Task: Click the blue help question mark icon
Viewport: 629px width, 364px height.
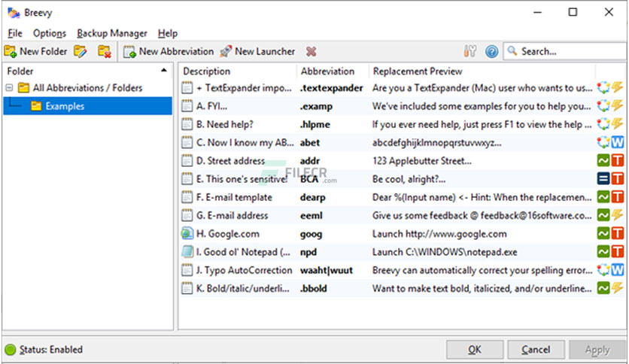Action: tap(491, 51)
